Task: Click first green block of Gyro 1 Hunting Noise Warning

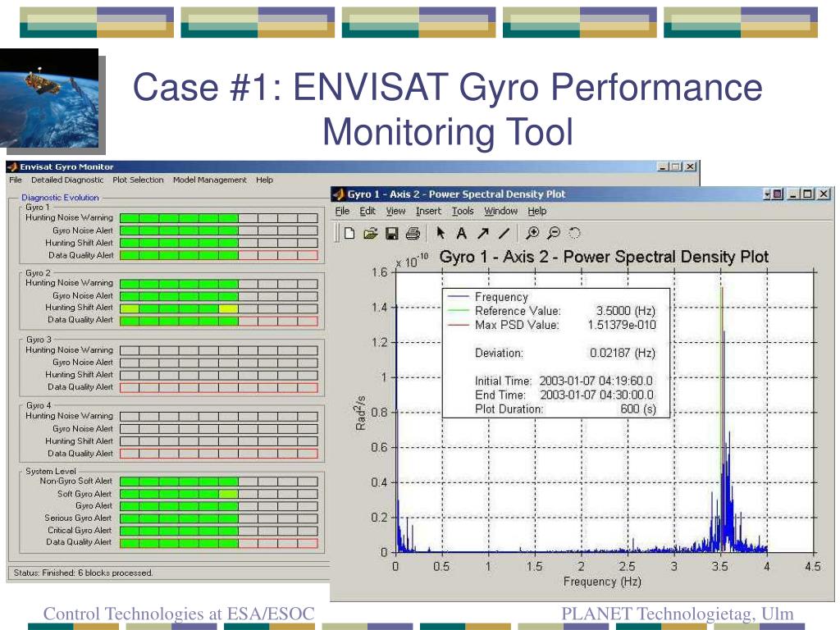Action: [130, 218]
